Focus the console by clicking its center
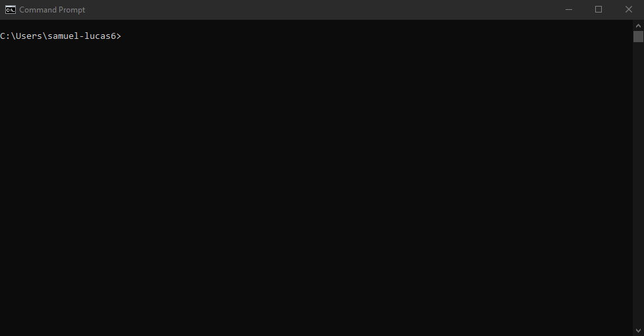The width and height of the screenshot is (644, 336). point(316,178)
